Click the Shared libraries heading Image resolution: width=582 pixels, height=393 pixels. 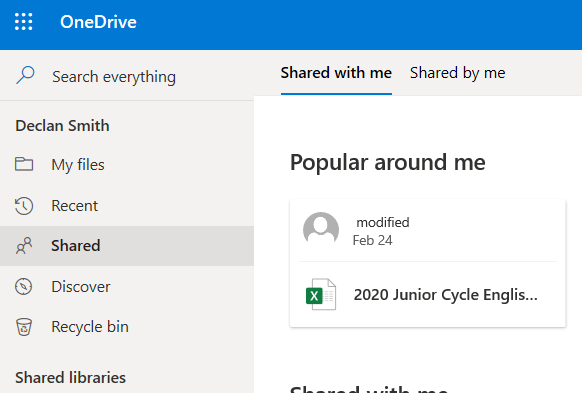pos(71,377)
